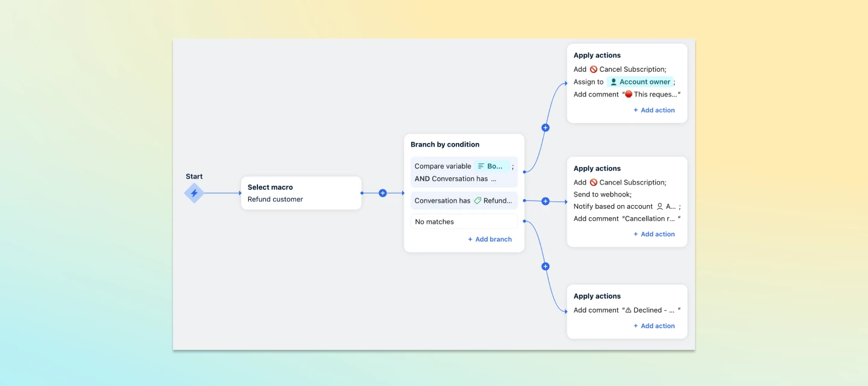868x386 pixels.
Task: Click the Add branch button
Action: [489, 239]
